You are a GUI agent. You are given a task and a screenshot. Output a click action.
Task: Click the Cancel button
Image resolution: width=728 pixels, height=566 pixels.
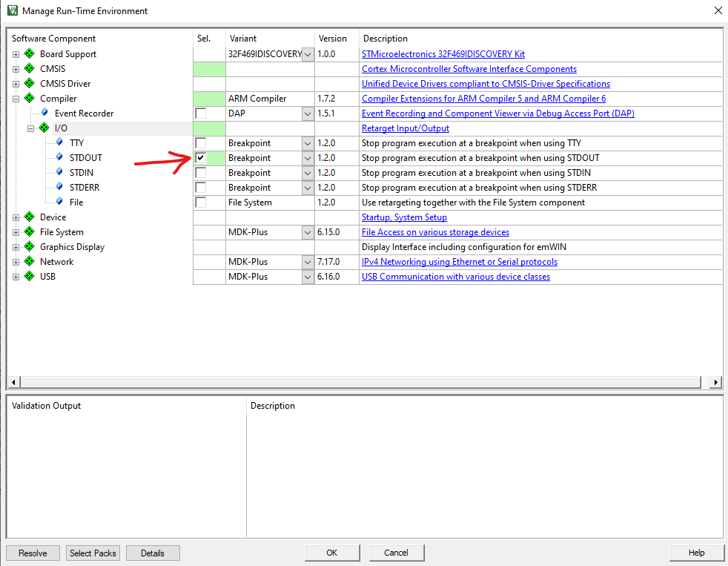coord(396,553)
